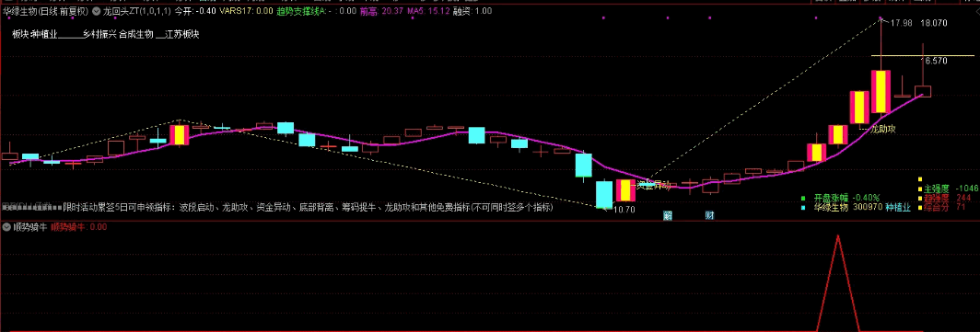Click the VARS17: 0.00 value
This screenshot has height=332, width=980.
pos(246,11)
